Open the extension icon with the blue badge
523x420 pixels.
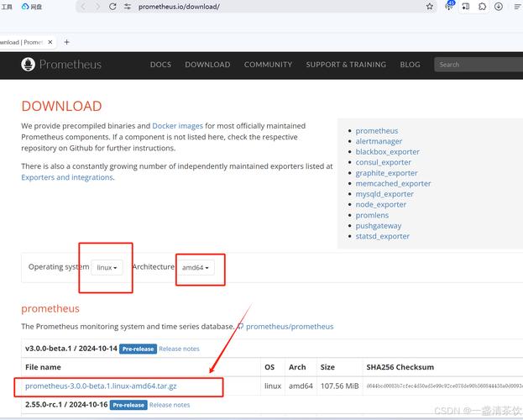click(449, 6)
